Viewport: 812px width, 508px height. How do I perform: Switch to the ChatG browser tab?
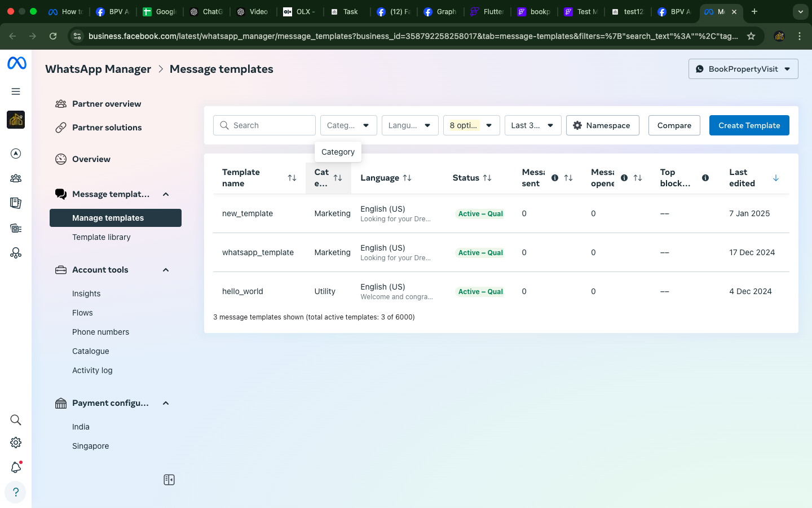pyautogui.click(x=206, y=11)
